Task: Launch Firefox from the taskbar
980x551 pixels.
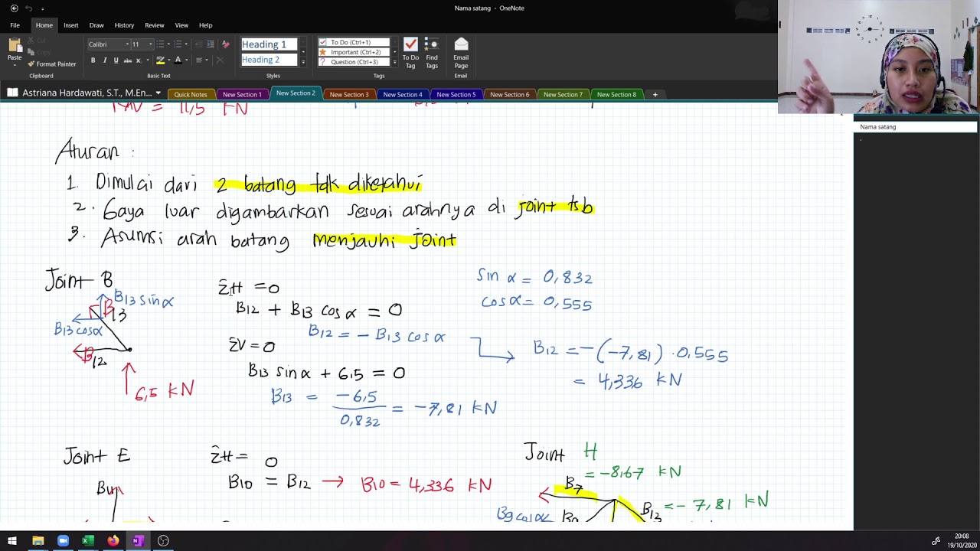Action: click(113, 541)
